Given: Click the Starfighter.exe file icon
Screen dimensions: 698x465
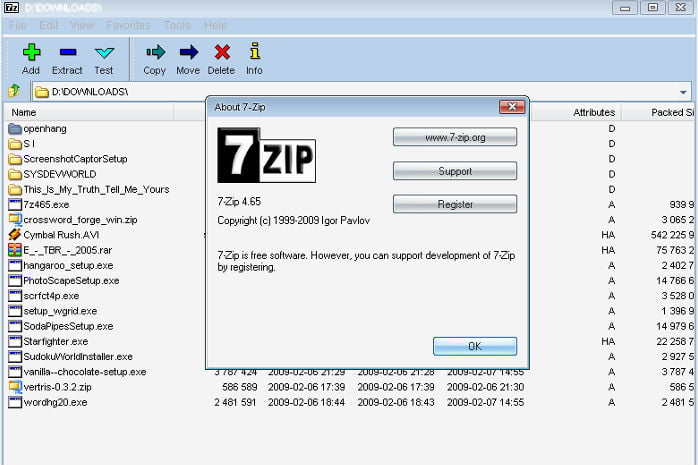Looking at the screenshot, I should tap(15, 342).
